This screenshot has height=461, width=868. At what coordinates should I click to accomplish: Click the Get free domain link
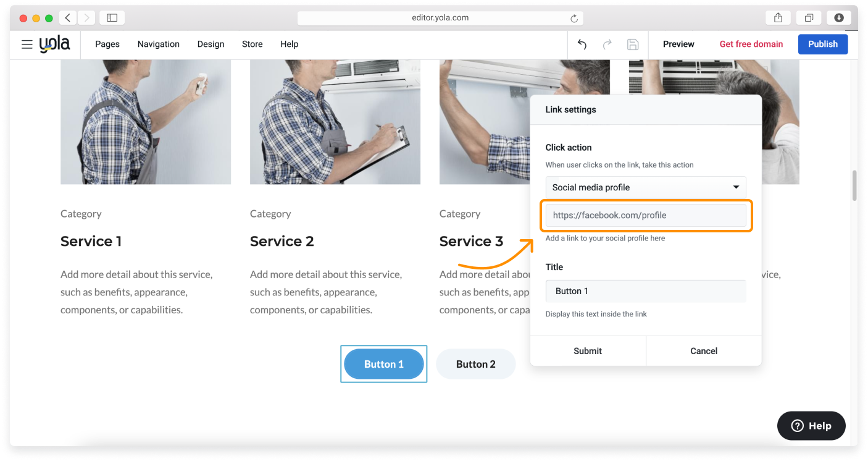751,44
